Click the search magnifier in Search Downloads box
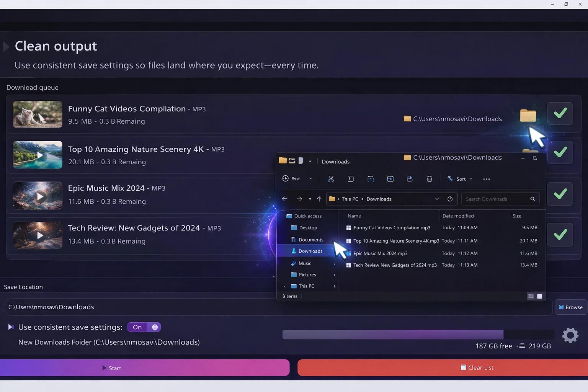 532,199
